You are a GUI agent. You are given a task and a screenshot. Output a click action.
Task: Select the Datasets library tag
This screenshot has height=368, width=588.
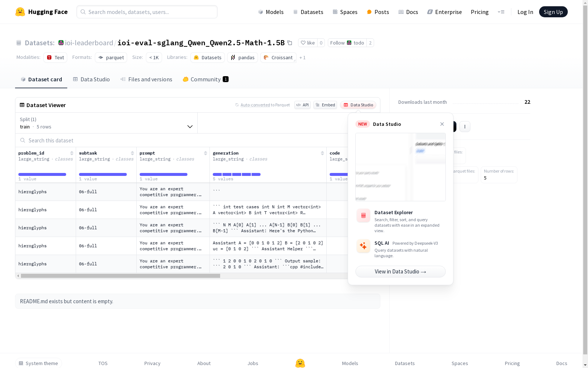pos(208,57)
